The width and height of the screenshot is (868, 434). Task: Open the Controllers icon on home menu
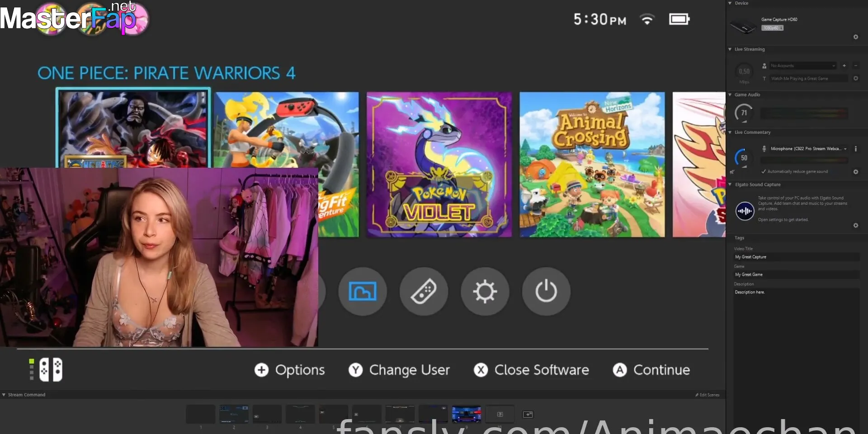[x=424, y=292]
